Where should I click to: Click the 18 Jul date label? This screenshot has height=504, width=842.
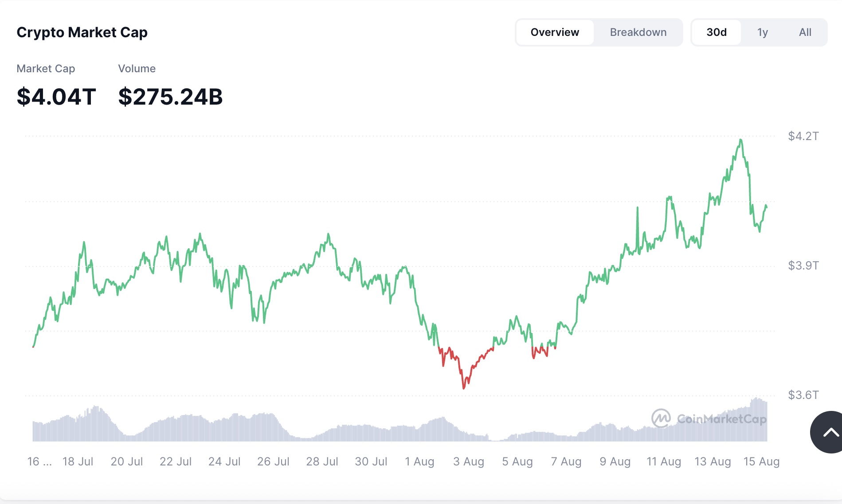point(78,461)
